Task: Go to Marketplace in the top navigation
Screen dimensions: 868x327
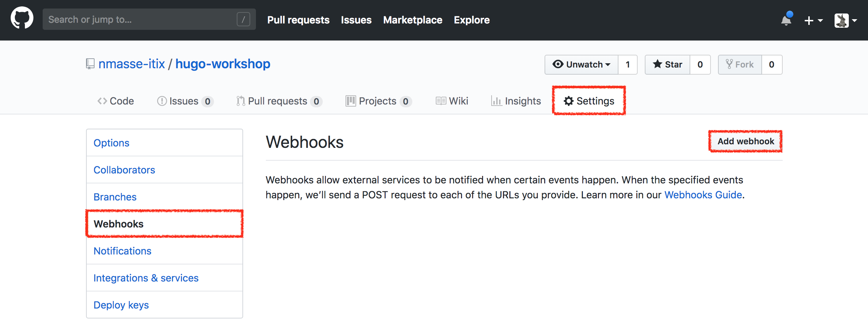Action: (413, 20)
